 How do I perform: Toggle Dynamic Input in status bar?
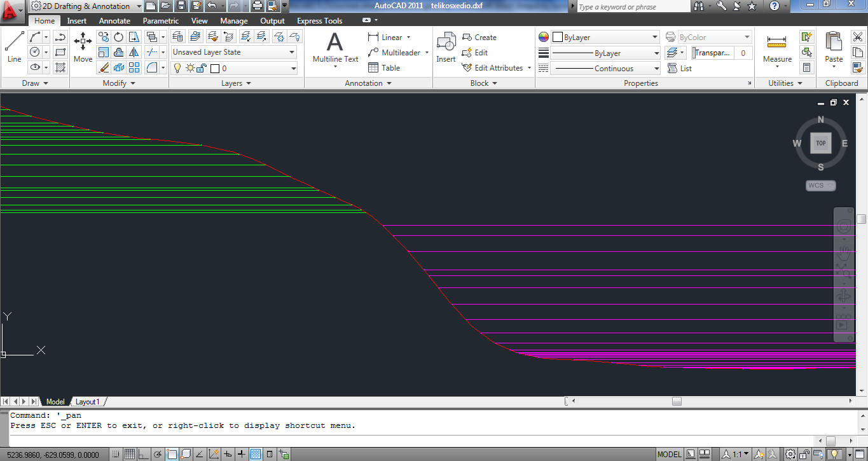pyautogui.click(x=228, y=454)
